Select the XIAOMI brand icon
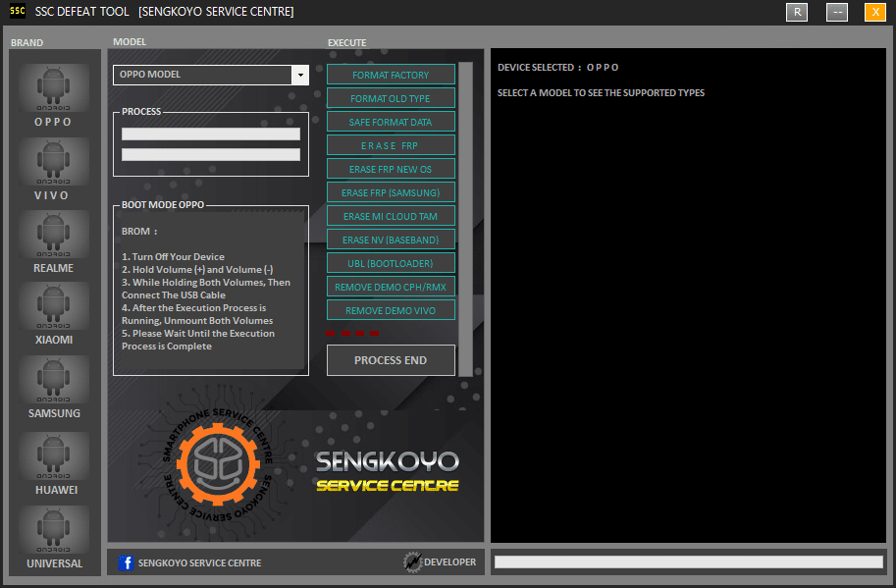The width and height of the screenshot is (896, 588). tap(53, 307)
